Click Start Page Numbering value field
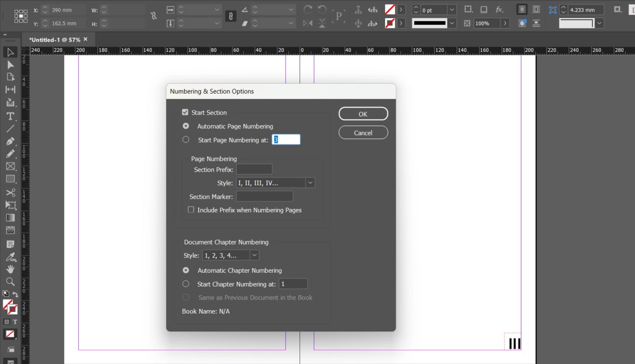Image resolution: width=635 pixels, height=364 pixels. point(286,140)
